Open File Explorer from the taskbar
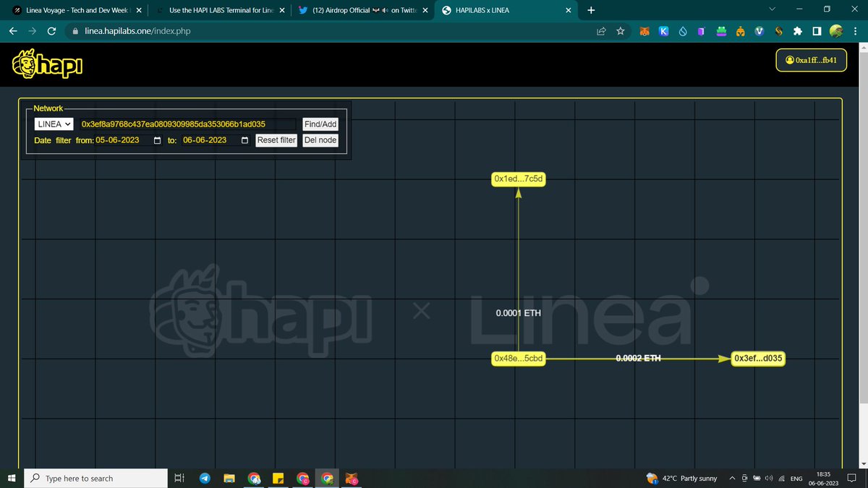Viewport: 868px width, 488px height. (x=229, y=479)
